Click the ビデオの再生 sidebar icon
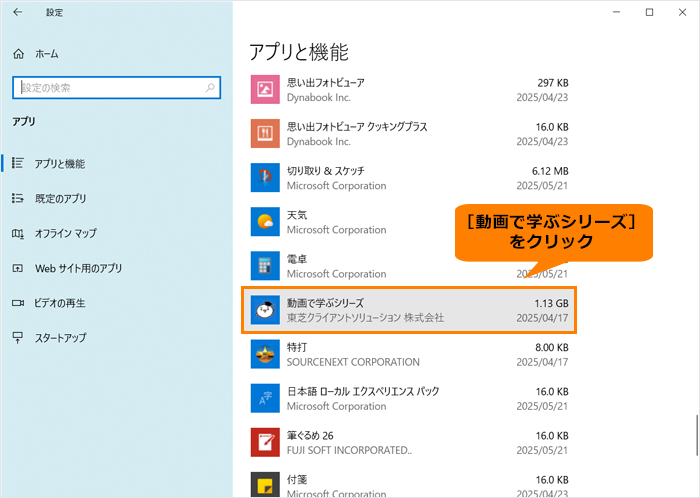The image size is (700, 498). (18, 303)
